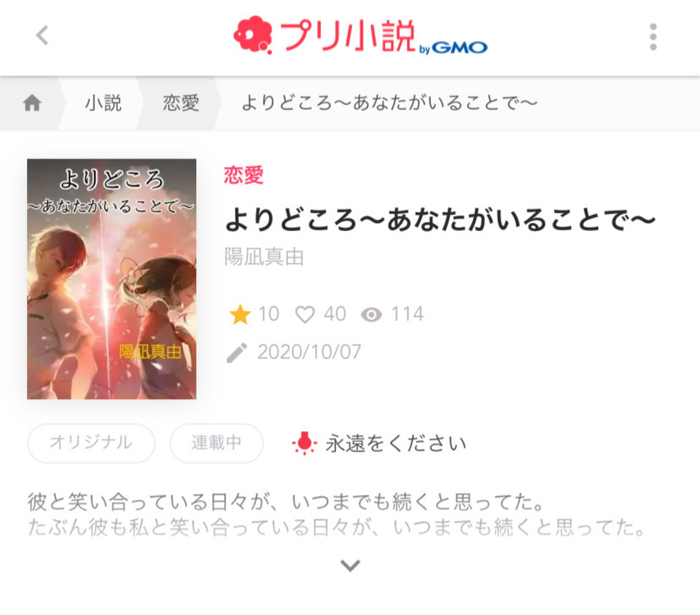Open the three-dot overflow menu
The width and height of the screenshot is (700, 615).
(653, 36)
